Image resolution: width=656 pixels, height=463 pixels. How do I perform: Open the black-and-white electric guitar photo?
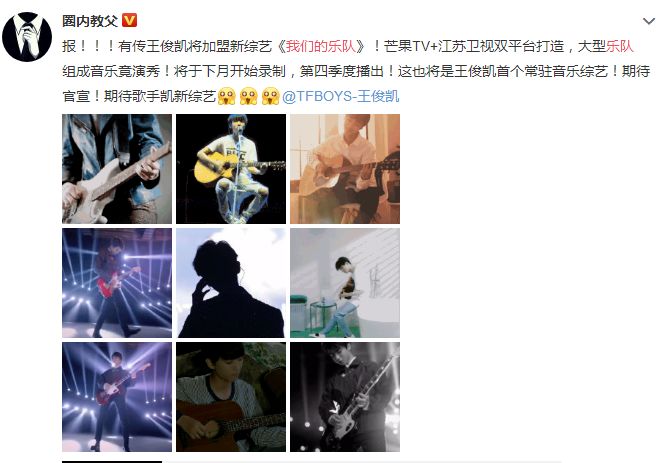coord(345,397)
